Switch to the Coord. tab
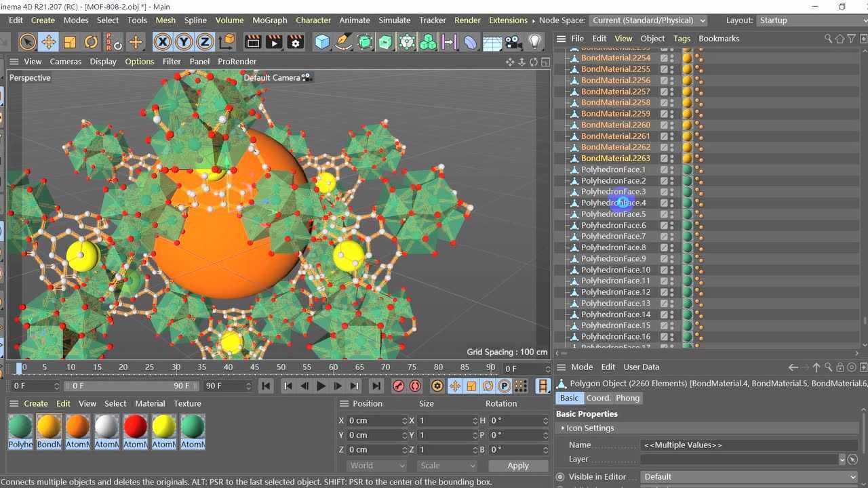Screen dimensions: 868x488 point(599,398)
